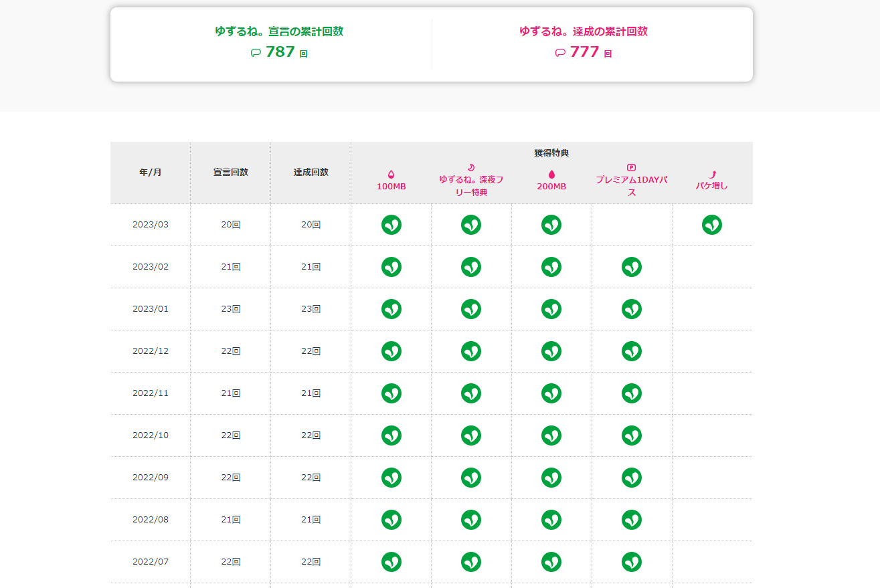Click the 年/月 column header
Image resolution: width=880 pixels, height=588 pixels.
click(x=151, y=173)
